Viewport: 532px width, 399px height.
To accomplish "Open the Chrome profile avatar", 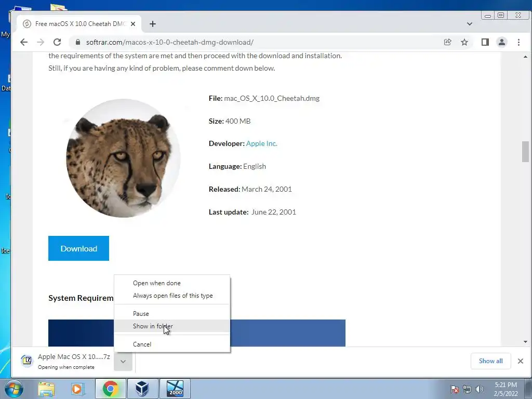I will click(501, 42).
